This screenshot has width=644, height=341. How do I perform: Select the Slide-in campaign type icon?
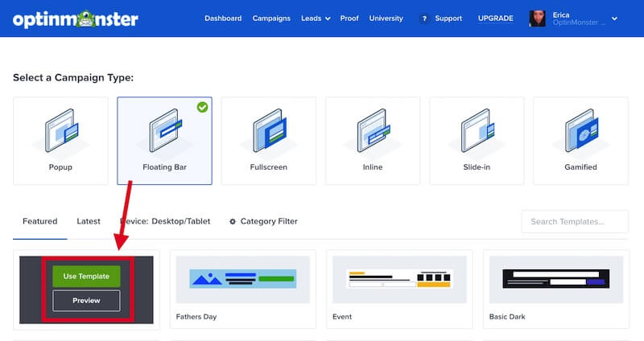click(477, 130)
